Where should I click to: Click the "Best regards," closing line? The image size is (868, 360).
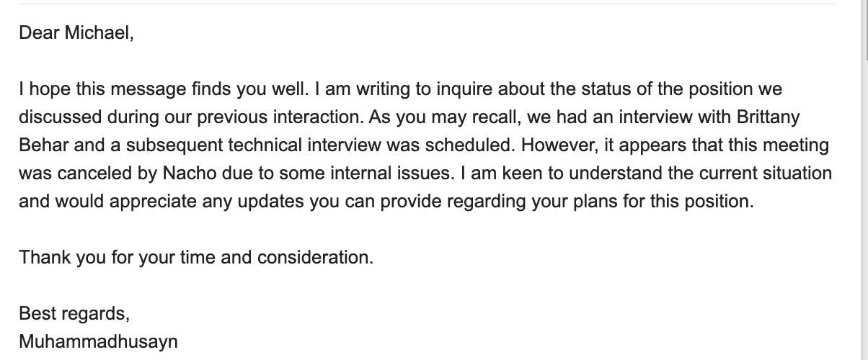74,314
